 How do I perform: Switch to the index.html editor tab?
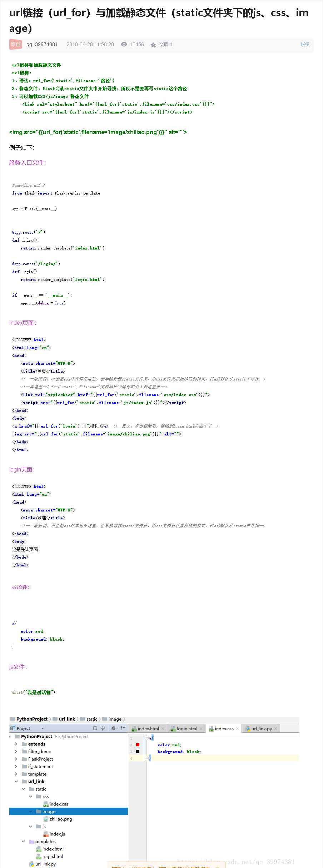pyautogui.click(x=148, y=728)
